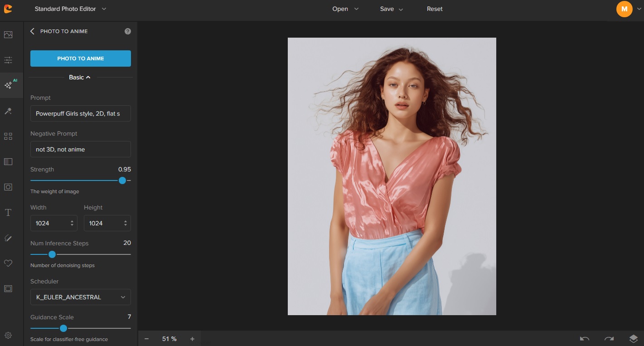This screenshot has height=346, width=644.
Task: Open the AI tools sidebar icon
Action: (9, 85)
